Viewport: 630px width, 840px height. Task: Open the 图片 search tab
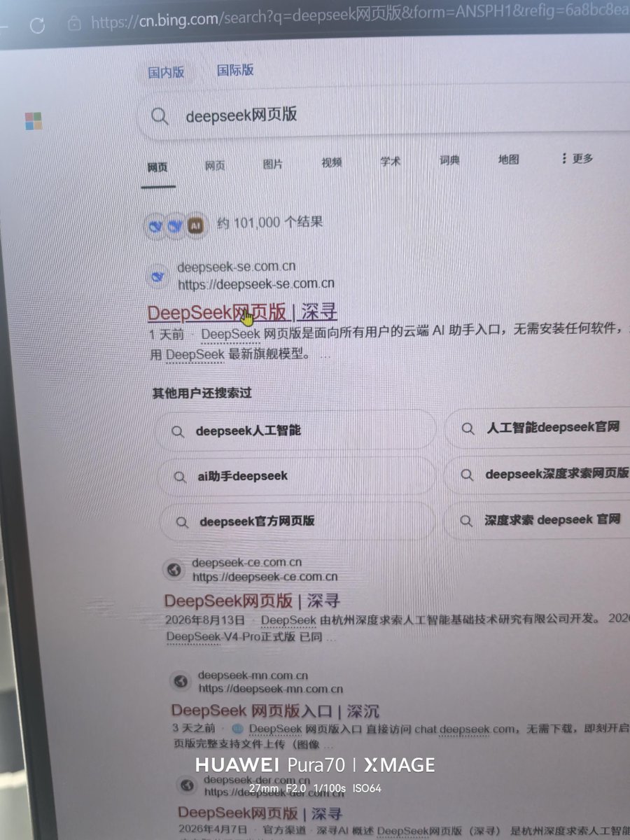point(273,164)
